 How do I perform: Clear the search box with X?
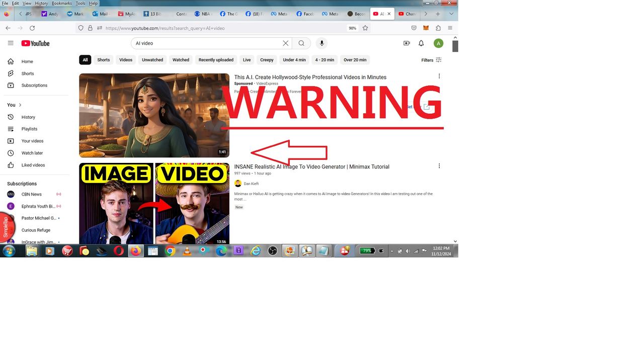pos(285,43)
